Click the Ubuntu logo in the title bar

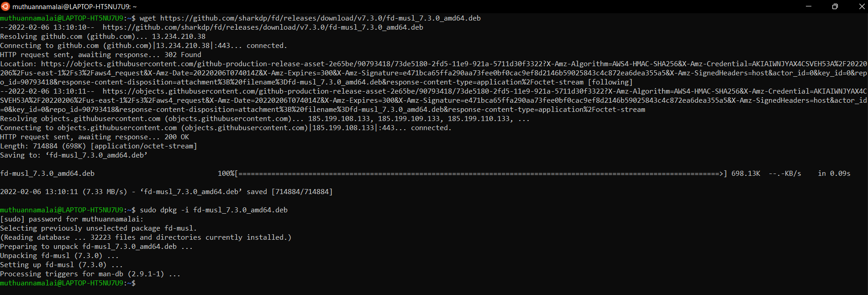tap(5, 6)
